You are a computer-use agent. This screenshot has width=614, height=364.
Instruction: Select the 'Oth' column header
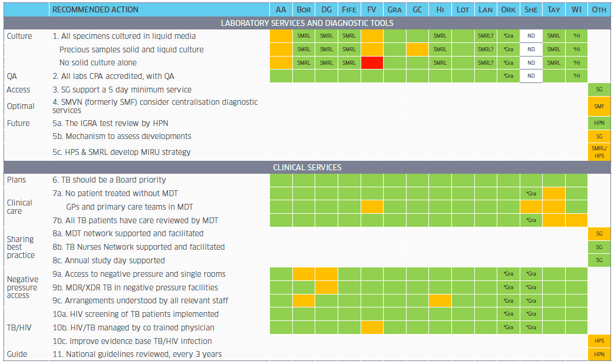coord(599,10)
